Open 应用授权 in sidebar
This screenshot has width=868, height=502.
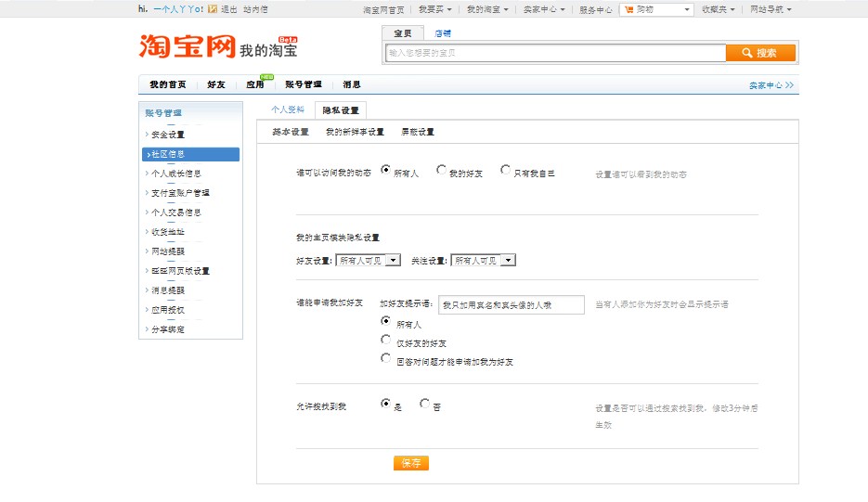pyautogui.click(x=168, y=310)
